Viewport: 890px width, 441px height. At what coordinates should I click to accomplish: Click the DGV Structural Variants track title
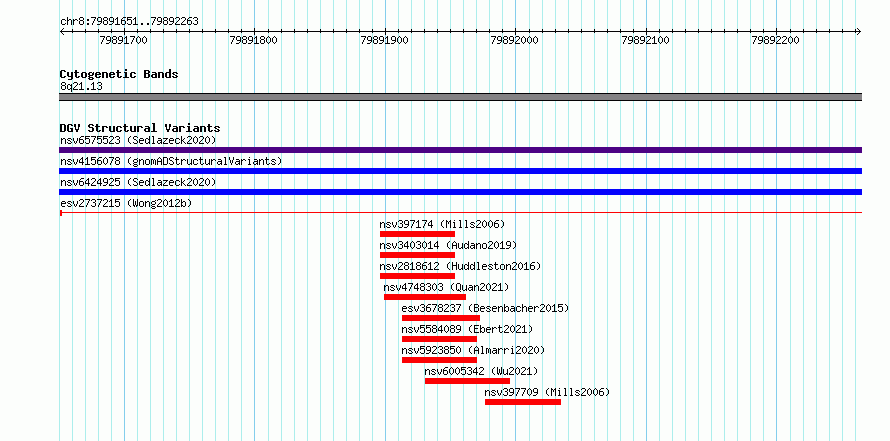tap(140, 128)
